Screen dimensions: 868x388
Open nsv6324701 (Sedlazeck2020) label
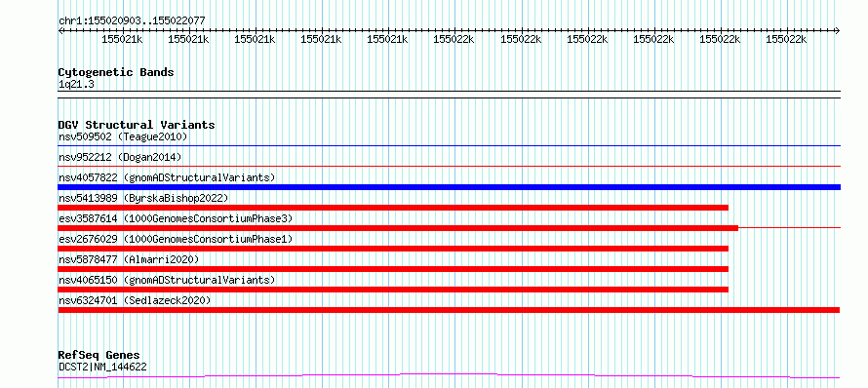point(135,300)
